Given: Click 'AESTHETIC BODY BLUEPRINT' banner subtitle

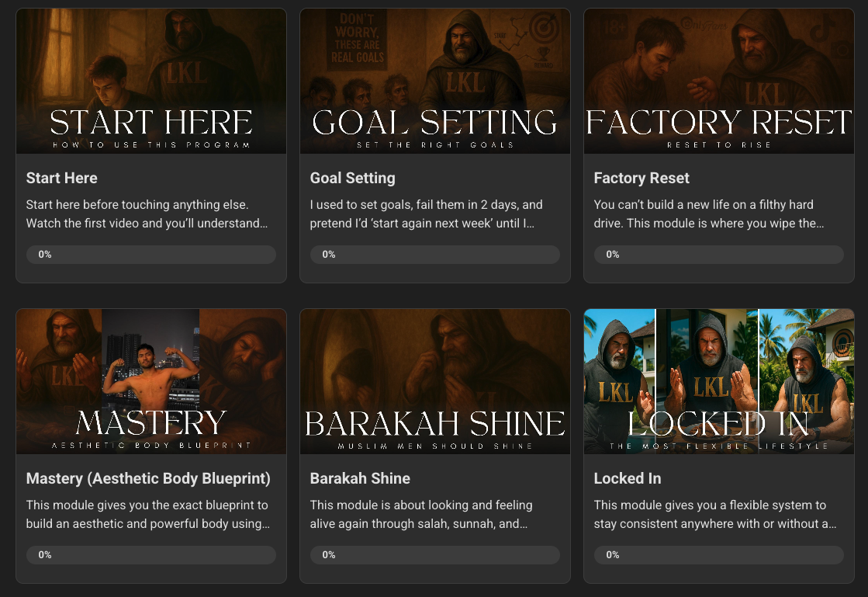Looking at the screenshot, I should coord(151,446).
